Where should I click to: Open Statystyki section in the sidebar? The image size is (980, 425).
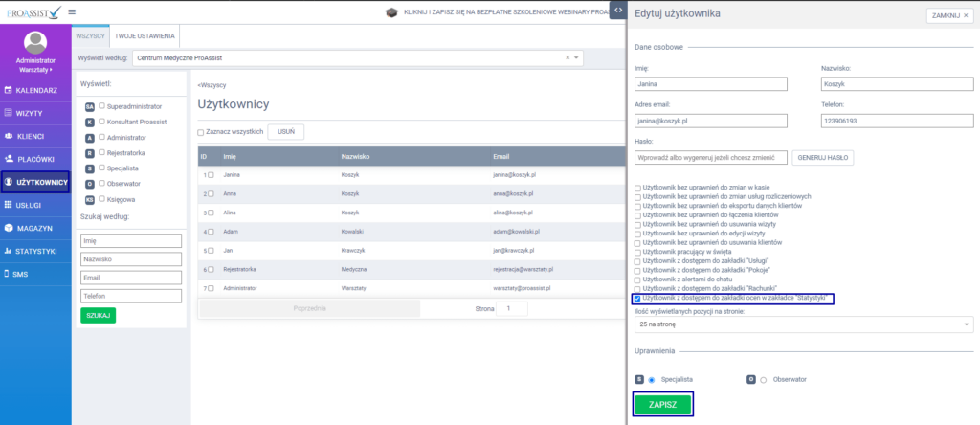coord(36,251)
